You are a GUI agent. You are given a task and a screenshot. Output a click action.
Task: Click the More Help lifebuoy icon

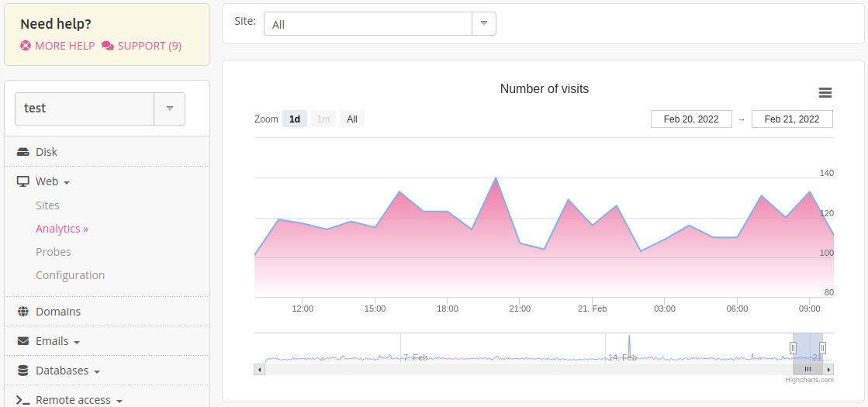tap(26, 46)
